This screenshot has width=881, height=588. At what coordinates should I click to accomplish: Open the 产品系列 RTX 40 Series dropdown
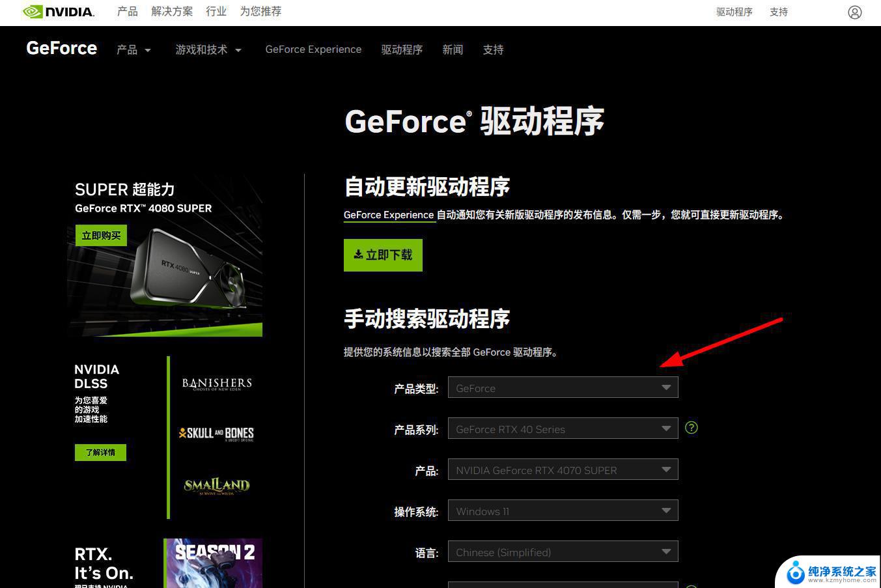coord(563,428)
